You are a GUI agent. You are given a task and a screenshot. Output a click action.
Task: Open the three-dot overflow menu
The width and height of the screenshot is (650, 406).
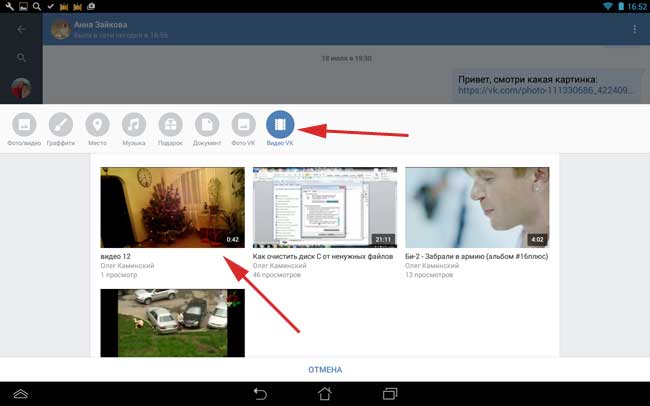coord(634,30)
